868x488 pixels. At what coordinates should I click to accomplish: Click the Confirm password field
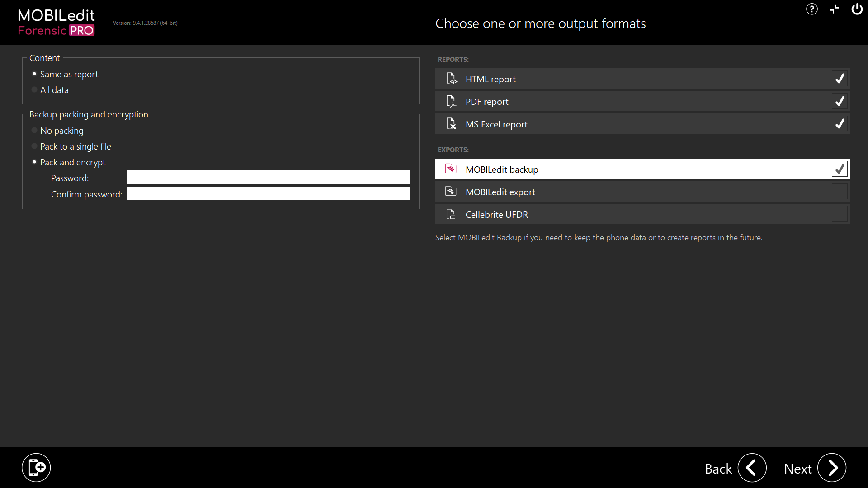tap(268, 193)
